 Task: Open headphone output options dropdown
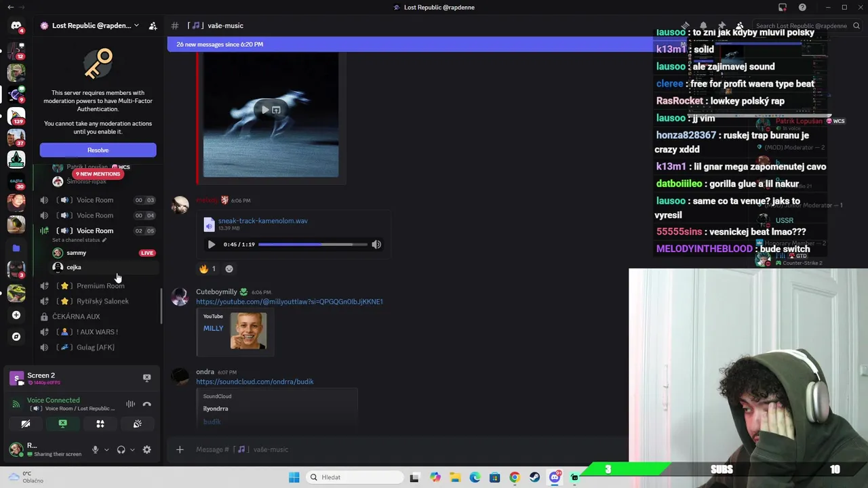click(132, 449)
